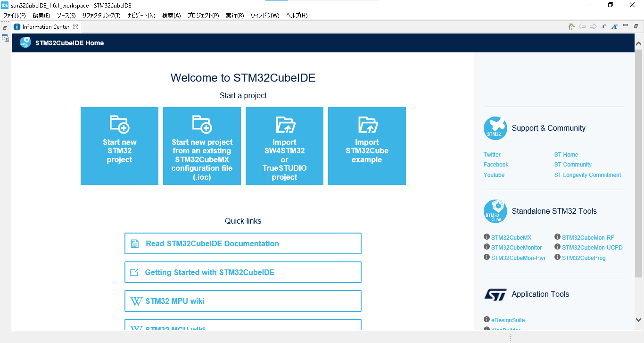Viewport: 644px width, 343px height.
Task: Open the Youtube link
Action: click(x=494, y=175)
